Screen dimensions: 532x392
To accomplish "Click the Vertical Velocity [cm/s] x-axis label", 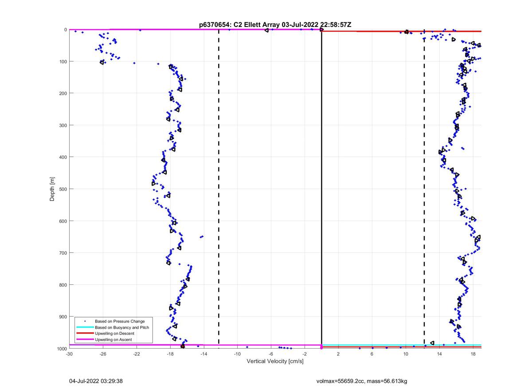I will [275, 361].
